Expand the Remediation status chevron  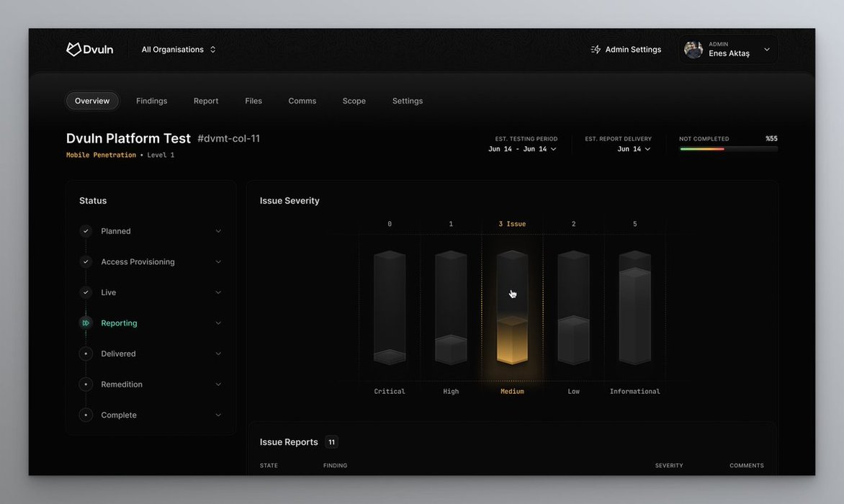point(218,384)
